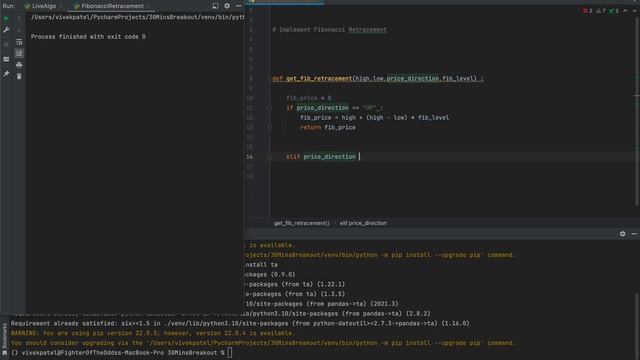
Task: Close the LiveAlgo run tab
Action: click(61, 6)
